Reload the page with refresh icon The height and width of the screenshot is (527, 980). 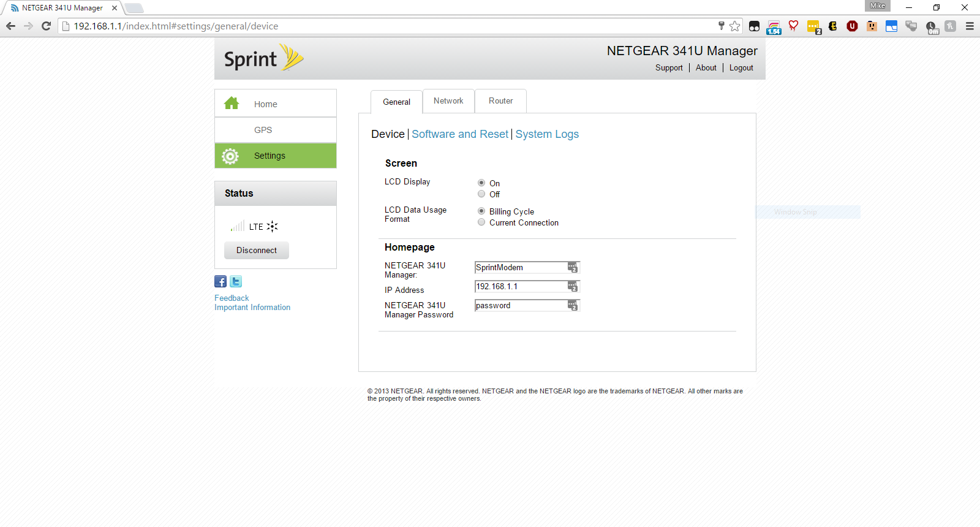point(46,26)
